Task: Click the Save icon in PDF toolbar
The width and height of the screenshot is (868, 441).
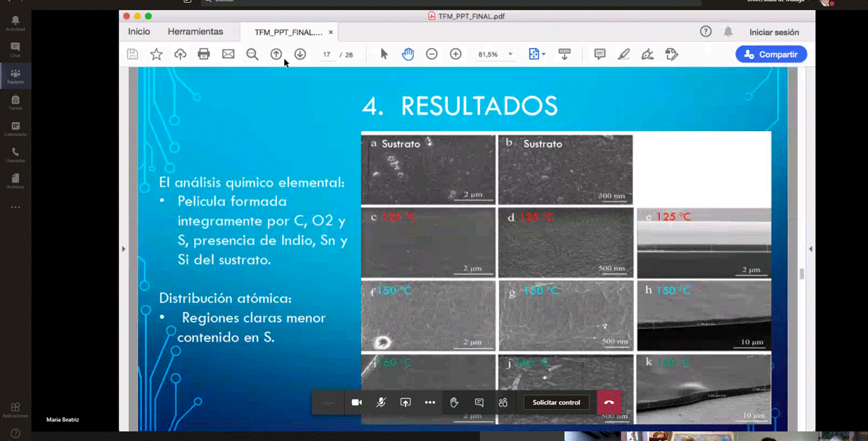Action: click(x=133, y=54)
